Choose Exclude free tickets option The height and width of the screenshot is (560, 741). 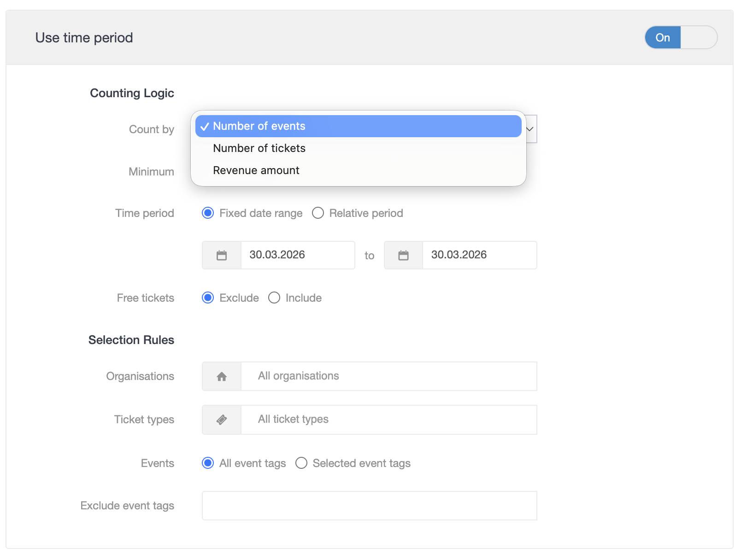click(208, 298)
